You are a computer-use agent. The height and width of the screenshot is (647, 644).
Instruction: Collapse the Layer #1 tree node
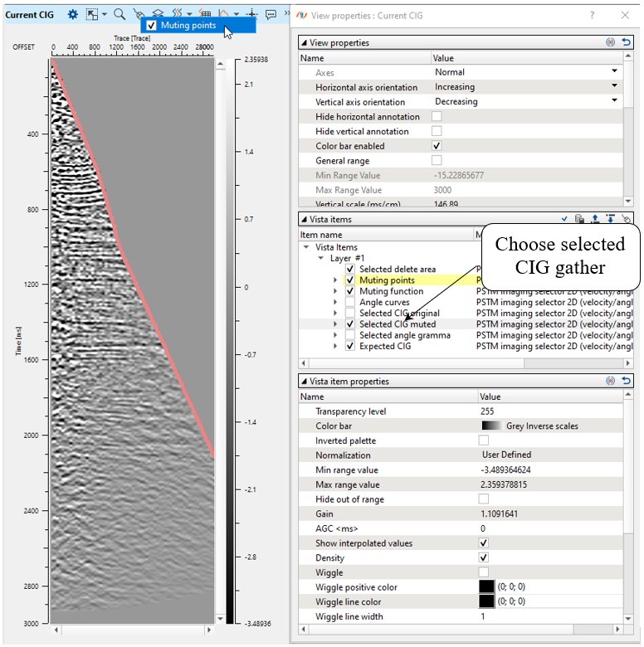click(321, 258)
